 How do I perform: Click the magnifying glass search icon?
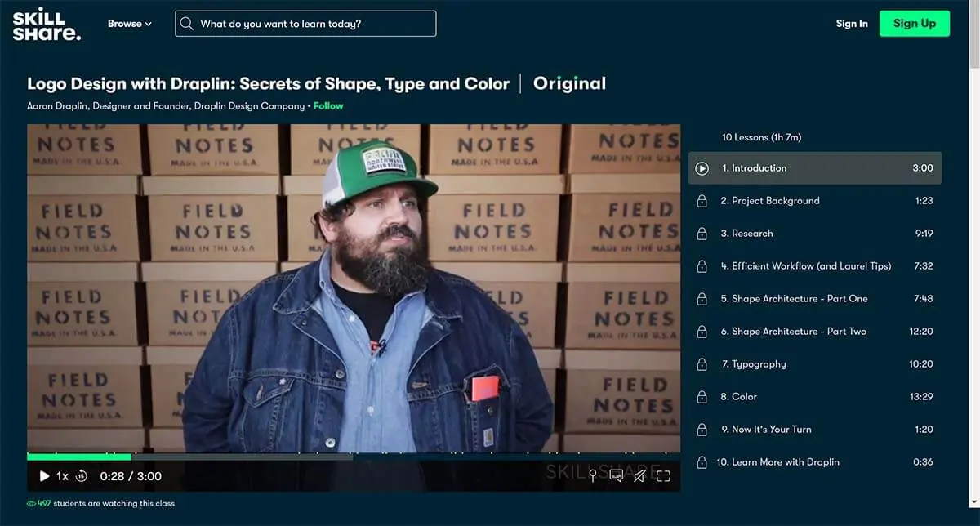click(187, 24)
